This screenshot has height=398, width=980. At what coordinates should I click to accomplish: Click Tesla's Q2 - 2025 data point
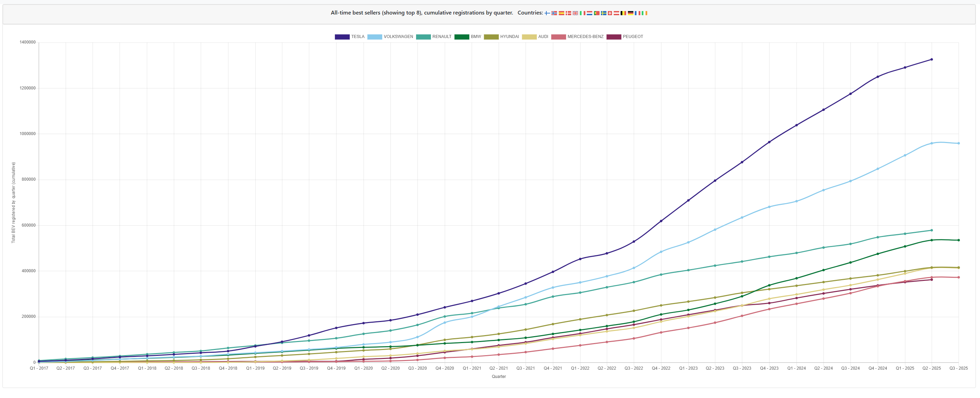pos(932,60)
